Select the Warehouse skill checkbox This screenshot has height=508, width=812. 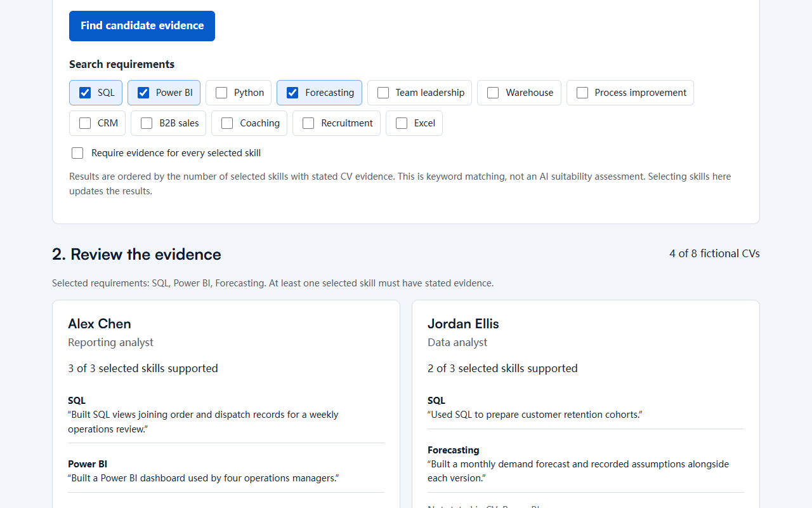pyautogui.click(x=493, y=93)
